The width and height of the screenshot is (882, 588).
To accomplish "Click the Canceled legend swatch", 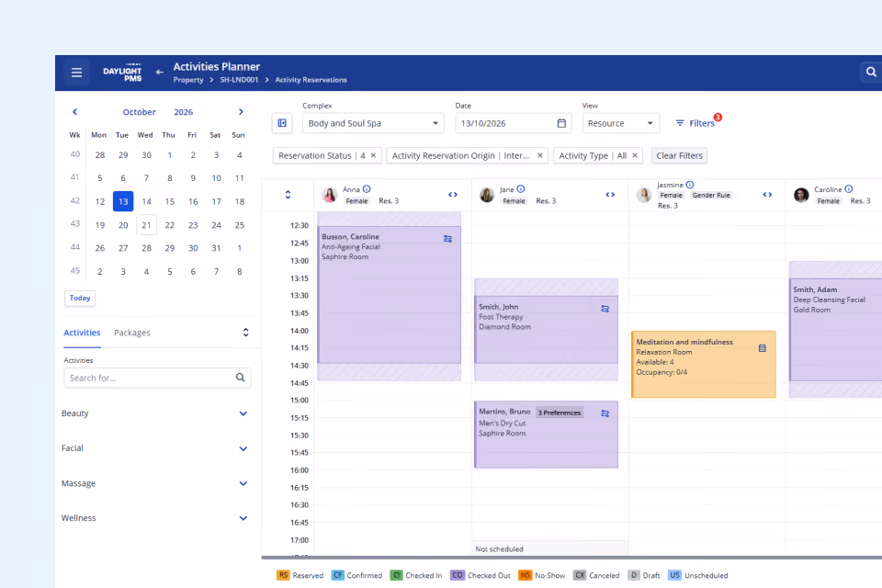I will [x=580, y=575].
